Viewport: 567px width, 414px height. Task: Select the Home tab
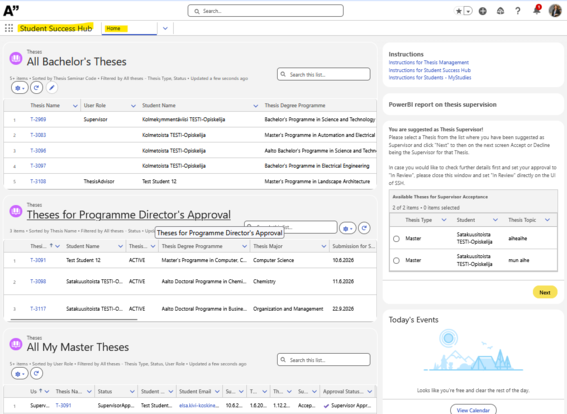pos(129,28)
